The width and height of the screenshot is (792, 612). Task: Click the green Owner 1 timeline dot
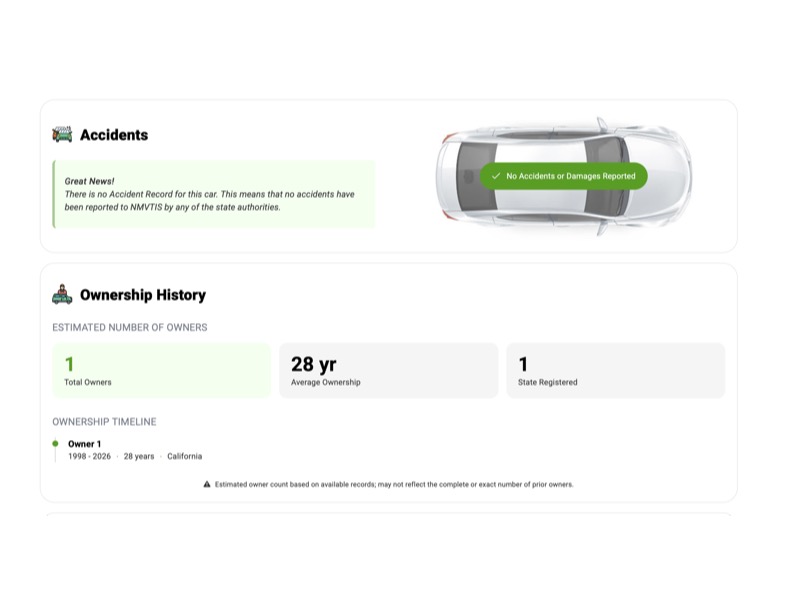tap(55, 443)
